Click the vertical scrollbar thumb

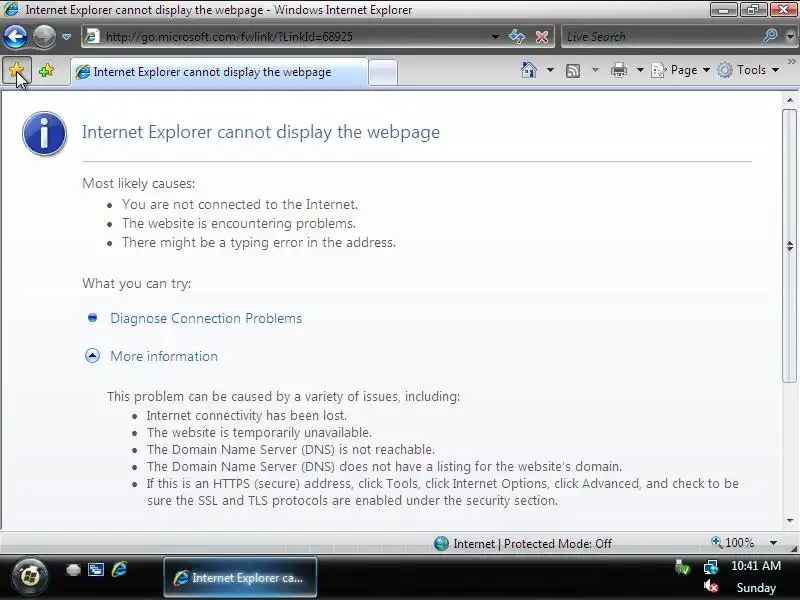coord(790,245)
